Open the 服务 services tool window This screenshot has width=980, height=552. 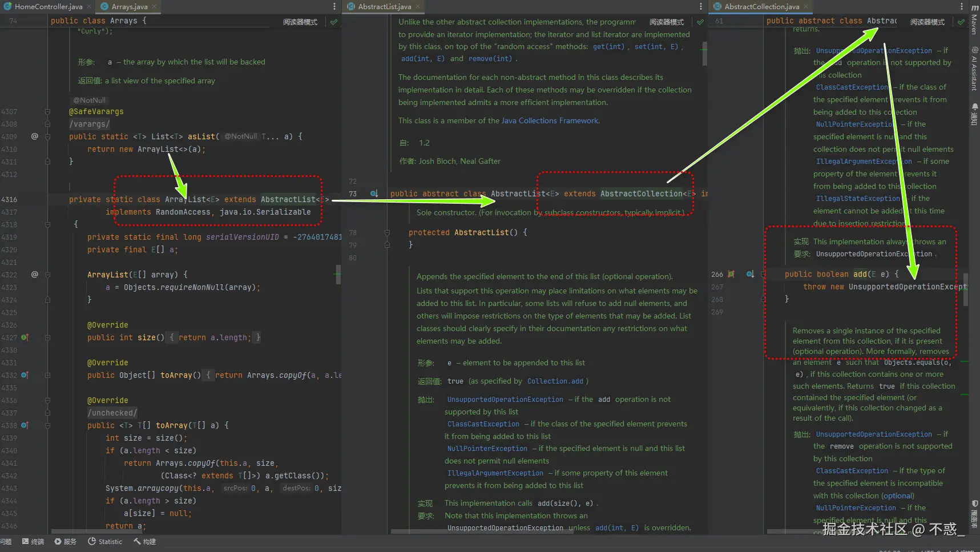(65, 542)
